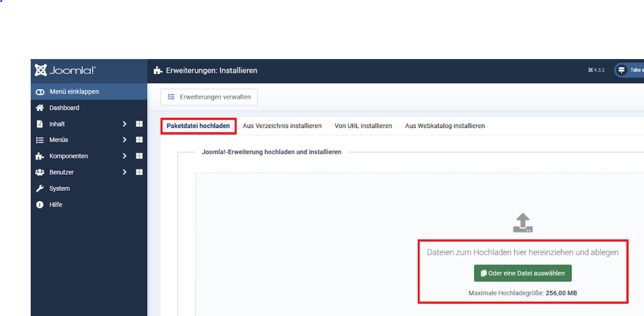
Task: Click Oder eine Datei auswählen button
Action: 523,273
